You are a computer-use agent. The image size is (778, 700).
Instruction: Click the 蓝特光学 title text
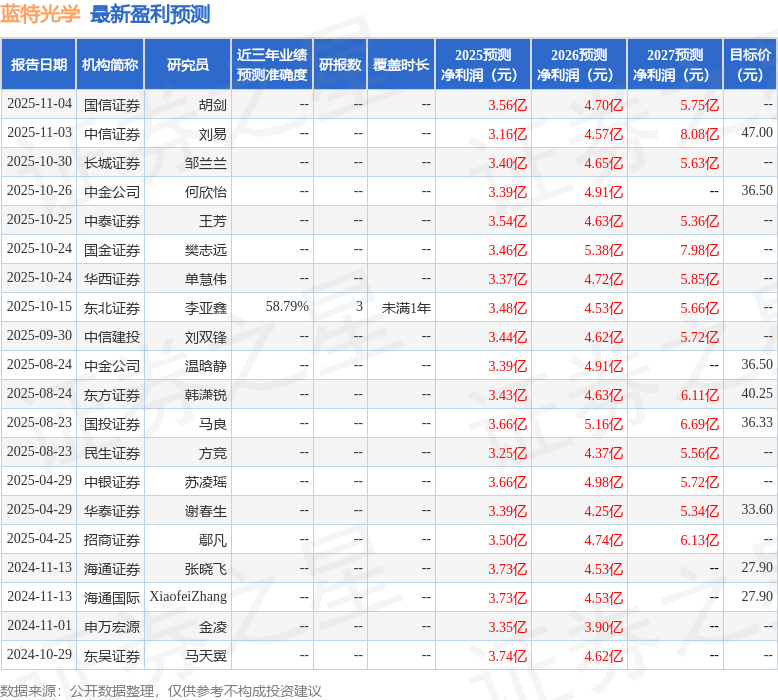pos(40,13)
